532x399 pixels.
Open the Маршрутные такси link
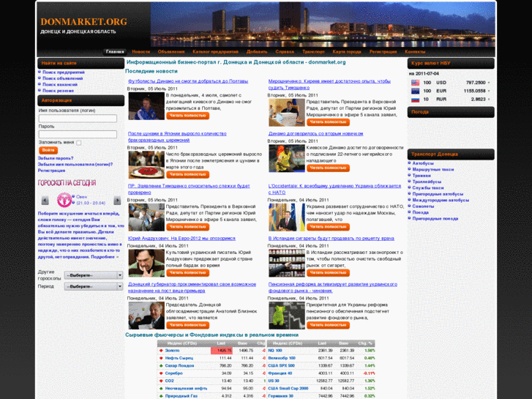click(433, 169)
